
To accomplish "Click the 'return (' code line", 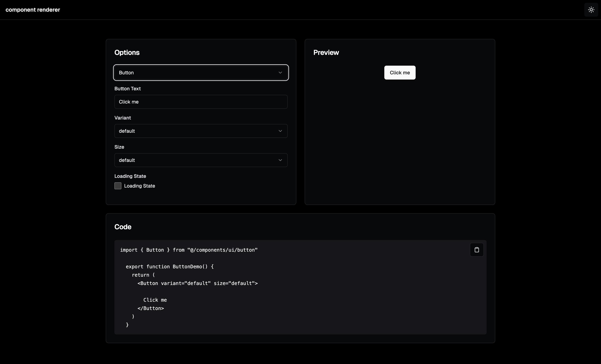I will pyautogui.click(x=143, y=275).
